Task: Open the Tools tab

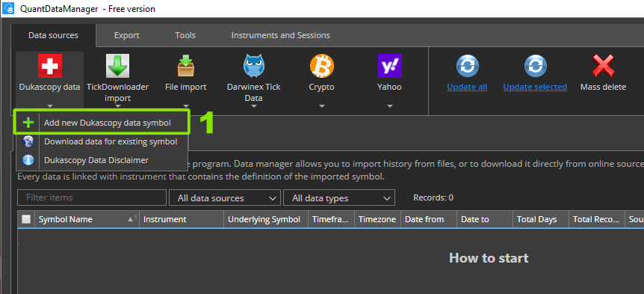Action: coord(185,35)
